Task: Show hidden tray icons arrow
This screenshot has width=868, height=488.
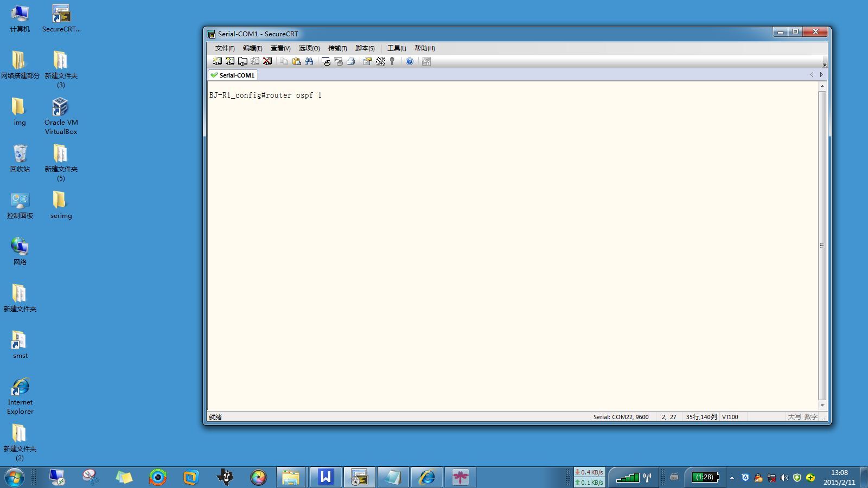Action: point(732,478)
